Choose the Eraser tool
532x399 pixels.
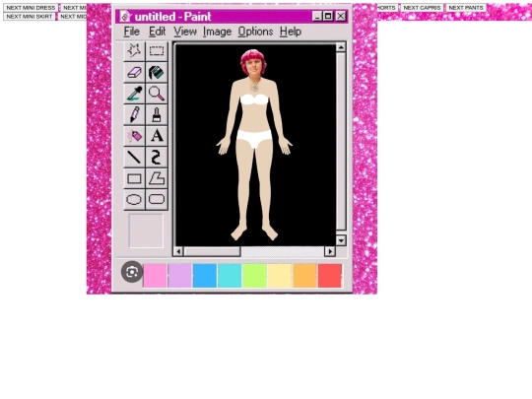[134, 72]
